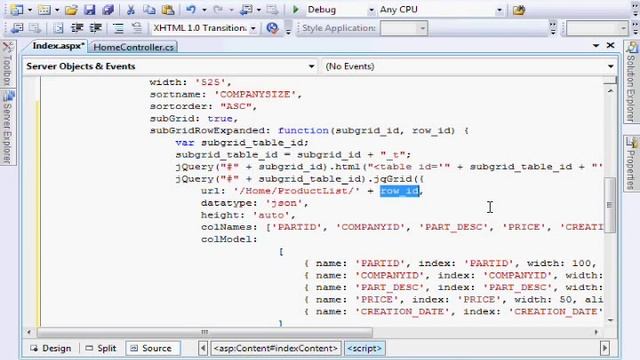640x360 pixels.
Task: Click the Paste clipboard icon
Action: point(168,9)
